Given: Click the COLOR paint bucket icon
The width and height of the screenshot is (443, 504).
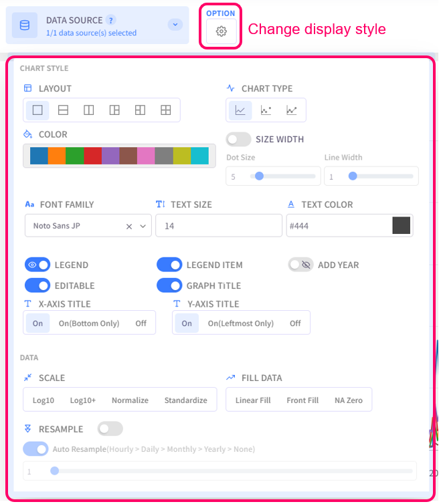Looking at the screenshot, I should [28, 134].
